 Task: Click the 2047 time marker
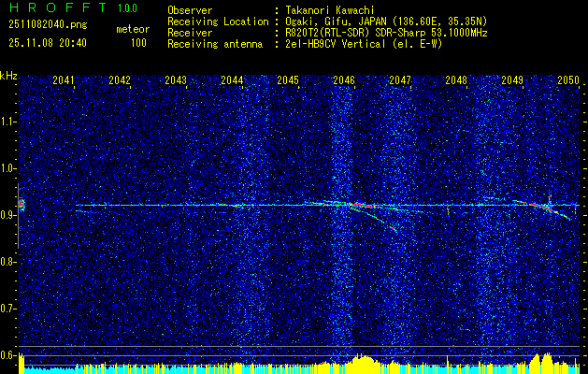[x=400, y=79]
